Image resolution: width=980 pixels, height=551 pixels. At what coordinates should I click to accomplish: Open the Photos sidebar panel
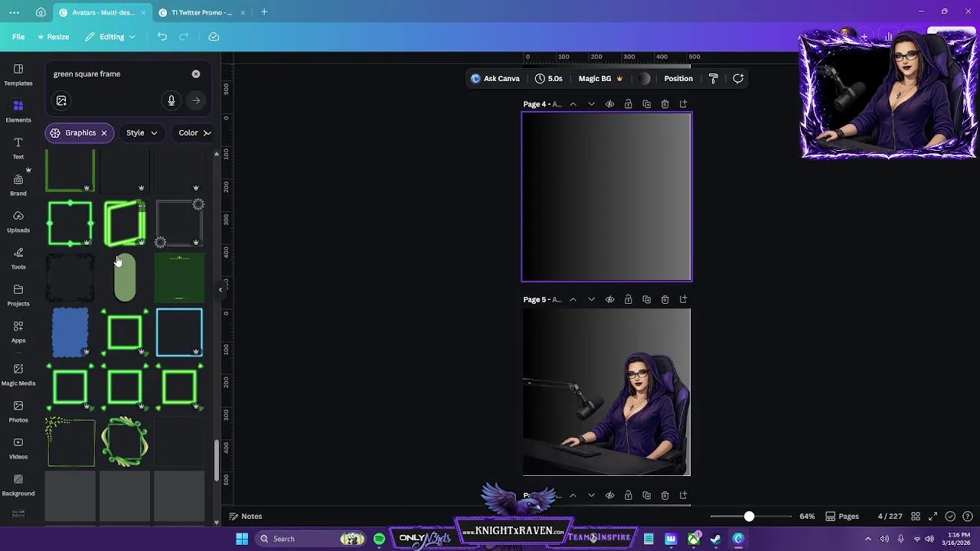coord(18,411)
